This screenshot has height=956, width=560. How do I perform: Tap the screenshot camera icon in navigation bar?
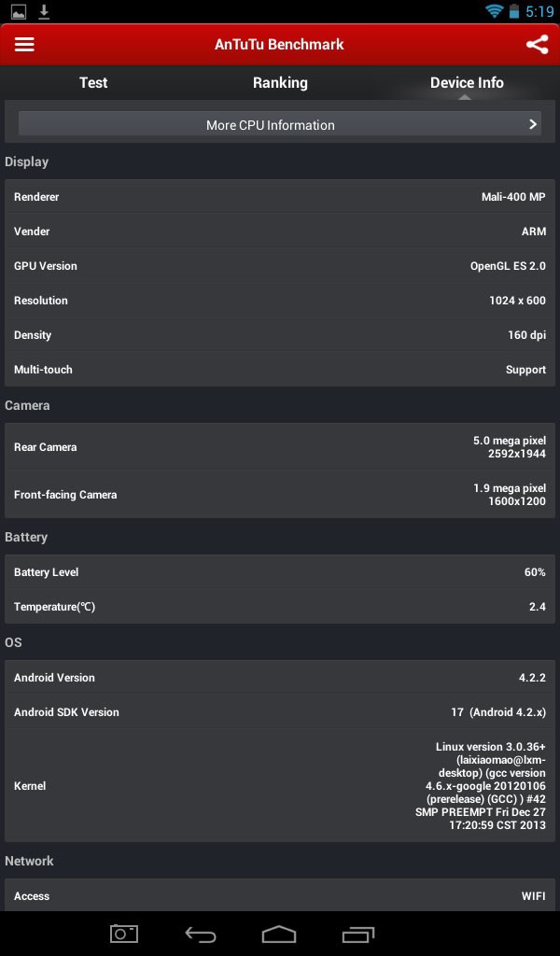[x=123, y=934]
